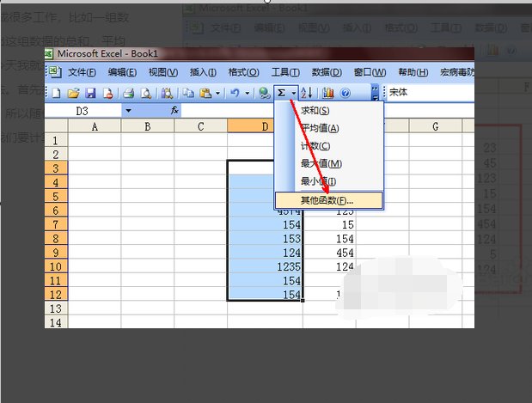Click row 13 header
The width and height of the screenshot is (532, 403).
pyautogui.click(x=55, y=308)
